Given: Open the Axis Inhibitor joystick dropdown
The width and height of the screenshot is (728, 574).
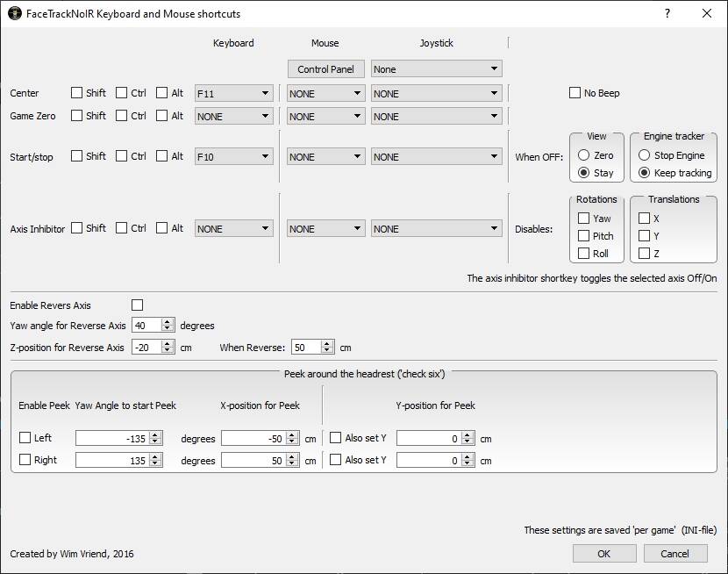Looking at the screenshot, I should coord(437,228).
